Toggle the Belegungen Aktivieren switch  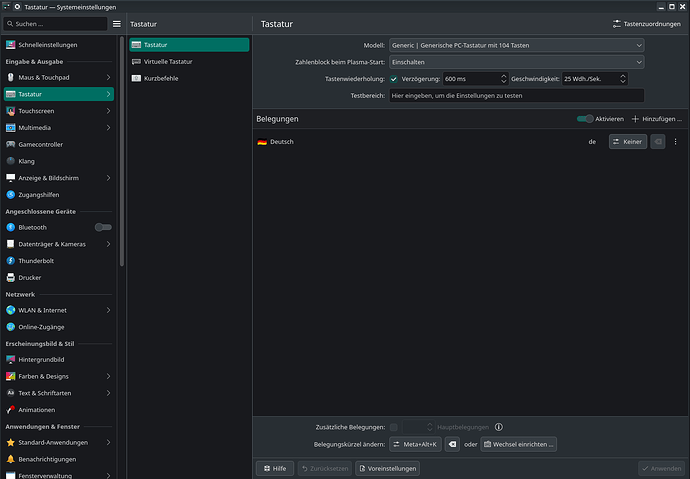point(585,118)
